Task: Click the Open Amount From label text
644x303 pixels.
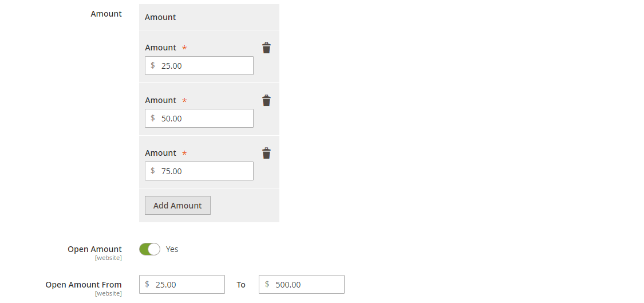Action: (84, 285)
